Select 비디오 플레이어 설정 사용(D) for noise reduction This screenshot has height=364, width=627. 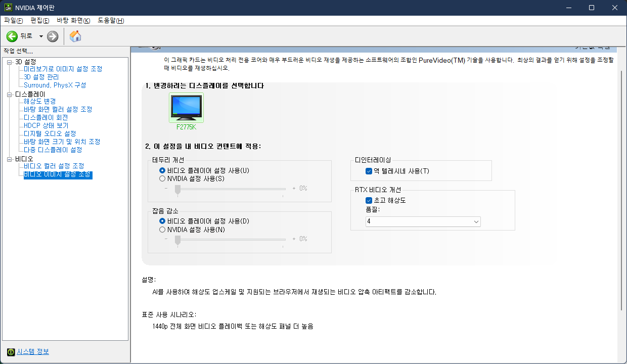click(204, 221)
